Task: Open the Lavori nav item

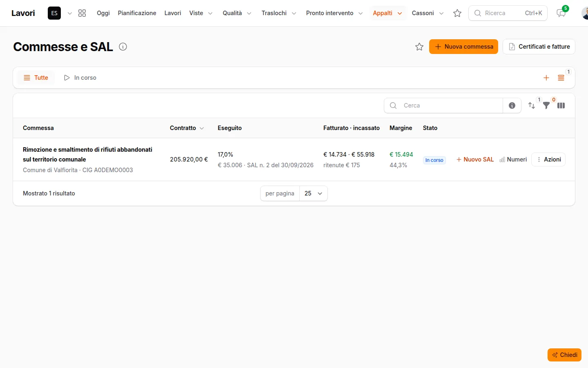Action: (173, 13)
